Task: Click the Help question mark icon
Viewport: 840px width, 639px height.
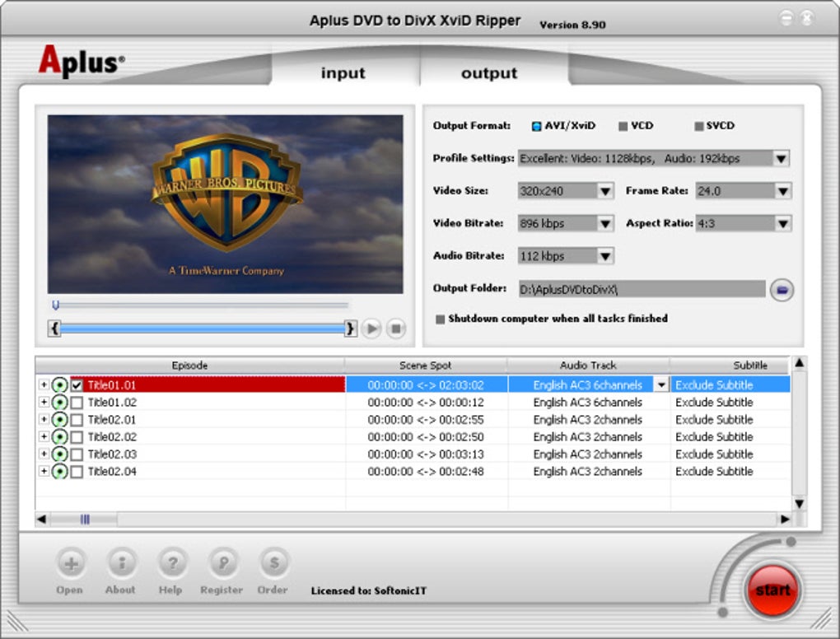Action: pyautogui.click(x=172, y=563)
